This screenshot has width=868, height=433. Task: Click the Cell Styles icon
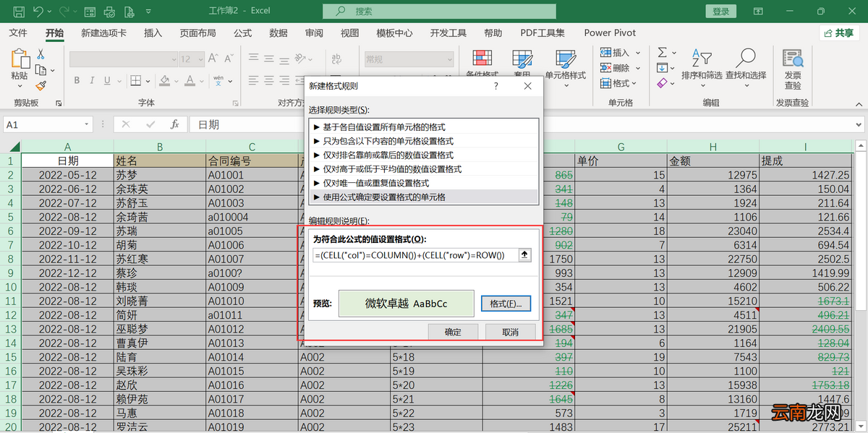pos(566,59)
